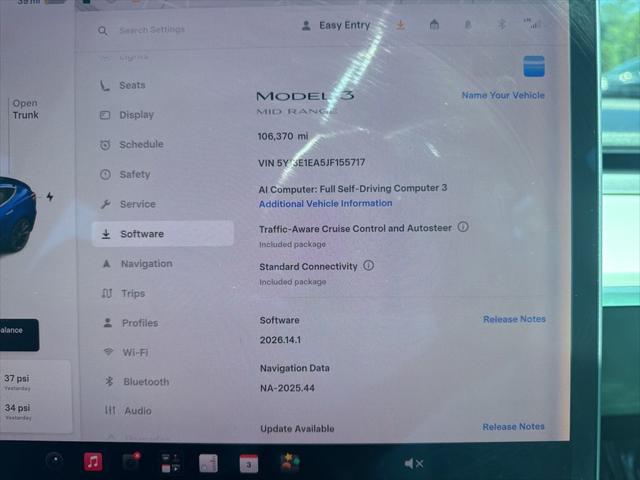Viewport: 640px width, 480px height.
Task: Tap the Update Available label
Action: coord(297,429)
